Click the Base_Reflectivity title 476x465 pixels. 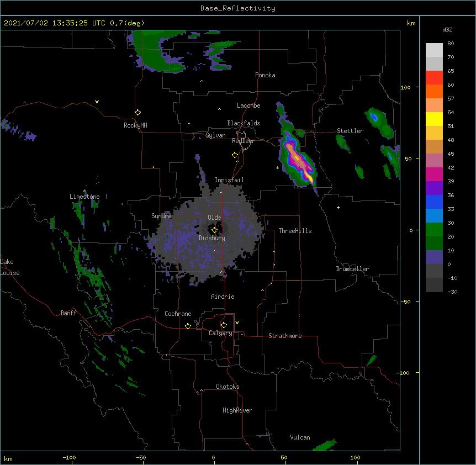[238, 8]
